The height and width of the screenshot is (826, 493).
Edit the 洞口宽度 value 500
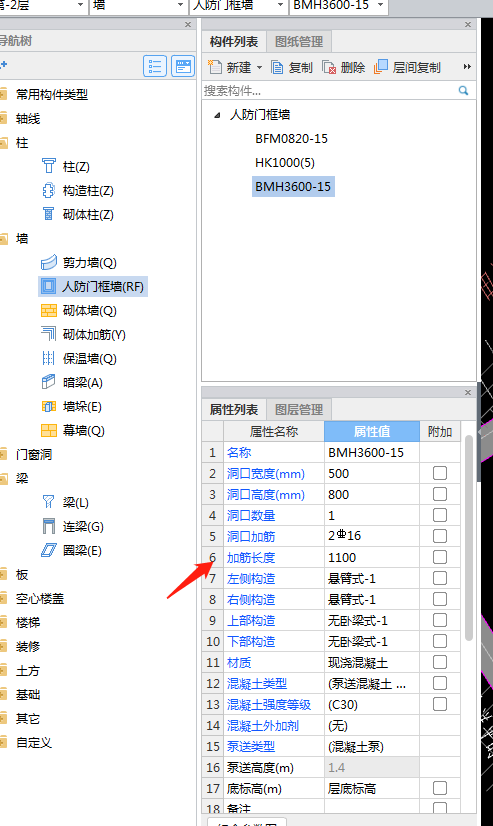click(372, 473)
